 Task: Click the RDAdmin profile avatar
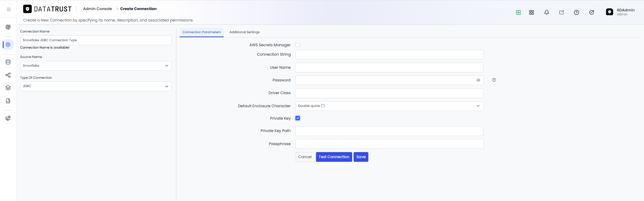(x=609, y=12)
